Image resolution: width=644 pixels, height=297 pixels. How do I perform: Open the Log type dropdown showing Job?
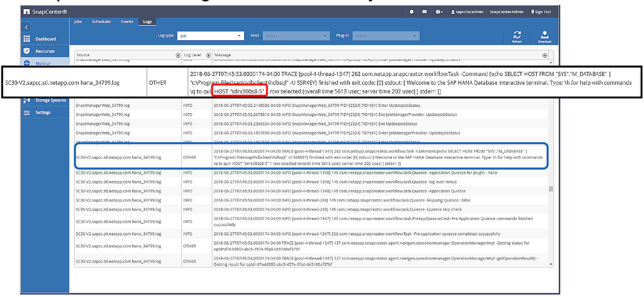pyautogui.click(x=210, y=36)
